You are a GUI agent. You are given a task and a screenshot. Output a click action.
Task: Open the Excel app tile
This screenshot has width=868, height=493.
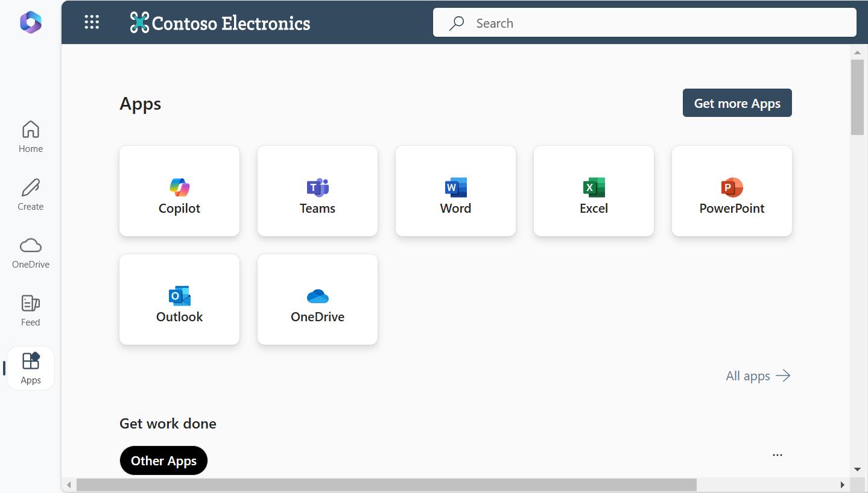coord(594,191)
